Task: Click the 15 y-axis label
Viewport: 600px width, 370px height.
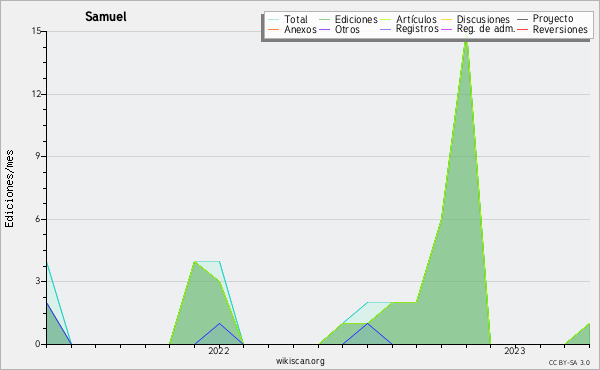Action: (x=36, y=31)
